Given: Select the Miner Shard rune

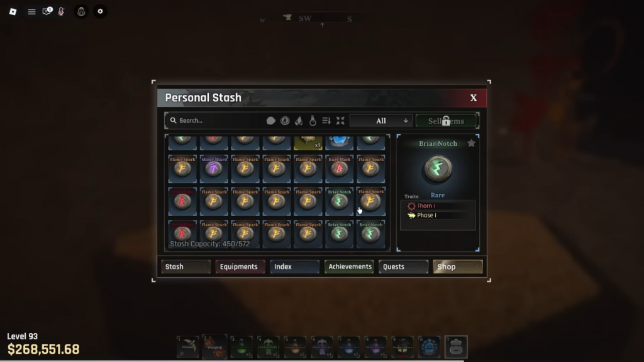Looking at the screenshot, I should [214, 168].
